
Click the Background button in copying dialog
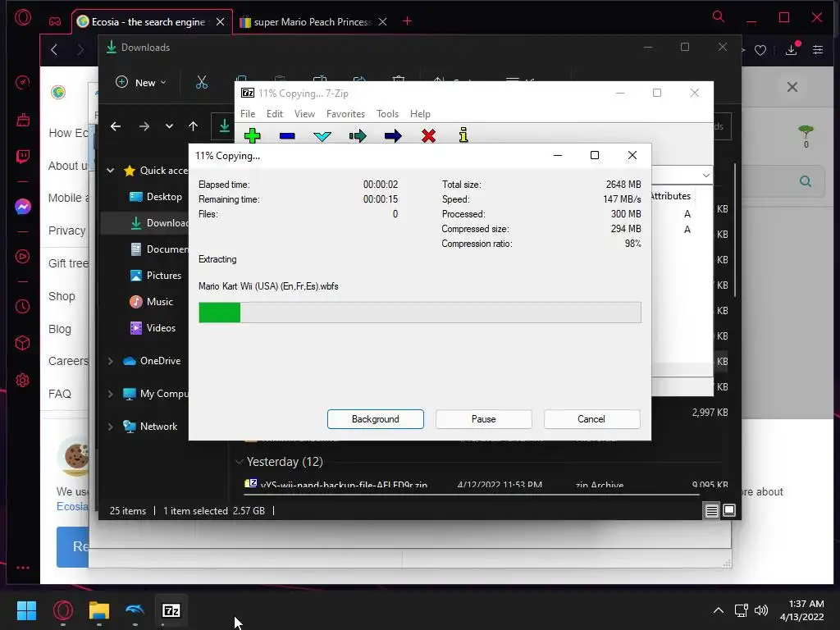[376, 419]
